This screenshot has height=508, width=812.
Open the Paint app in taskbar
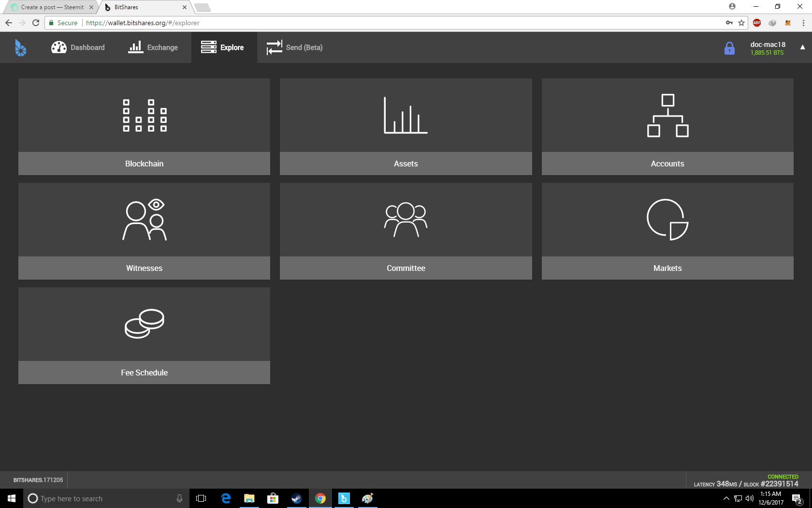tap(368, 498)
